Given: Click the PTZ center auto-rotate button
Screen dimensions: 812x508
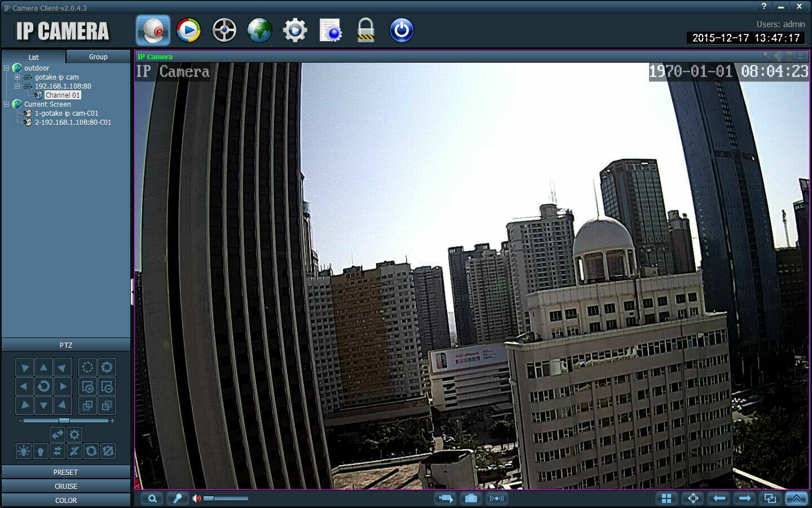Looking at the screenshot, I should (43, 387).
